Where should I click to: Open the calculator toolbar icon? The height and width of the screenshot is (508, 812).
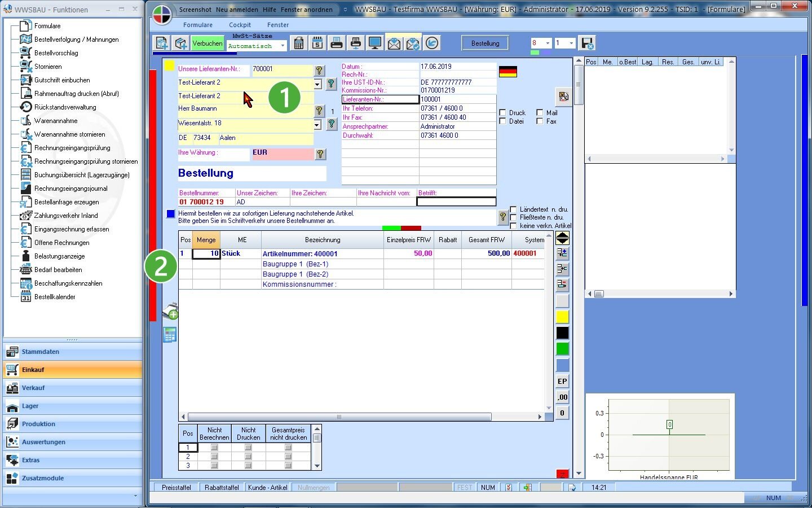tap(299, 43)
